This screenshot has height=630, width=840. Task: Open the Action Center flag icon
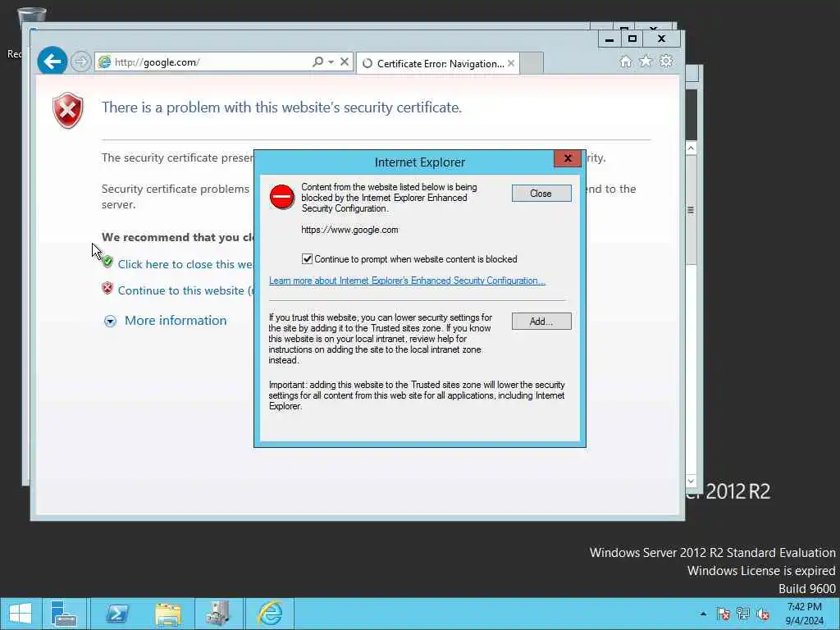(x=724, y=614)
